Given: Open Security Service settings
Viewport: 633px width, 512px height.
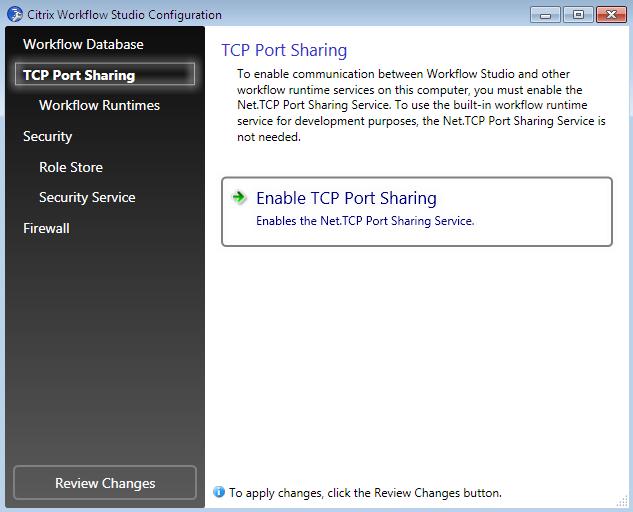Looking at the screenshot, I should pyautogui.click(x=87, y=197).
